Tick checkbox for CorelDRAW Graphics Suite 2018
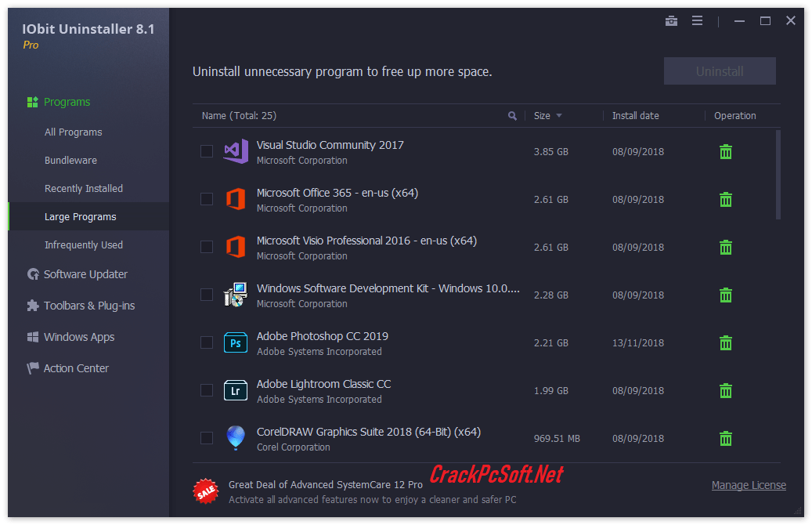Viewport: 812px width, 525px height. [207, 438]
